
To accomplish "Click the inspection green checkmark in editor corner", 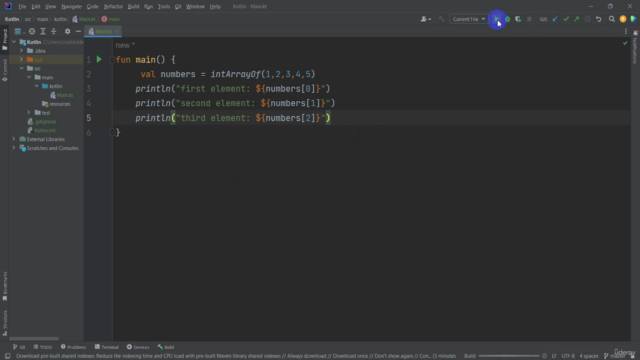I will point(625,43).
